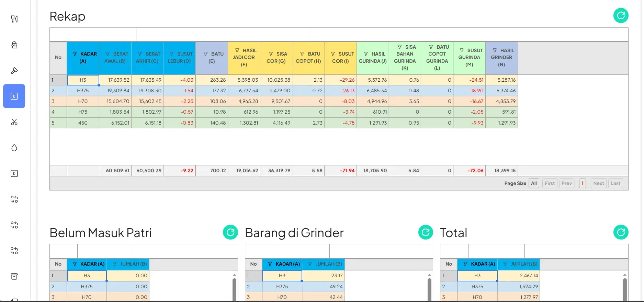Select H375 cell in the Total table
This screenshot has height=302, width=644.
477,286
